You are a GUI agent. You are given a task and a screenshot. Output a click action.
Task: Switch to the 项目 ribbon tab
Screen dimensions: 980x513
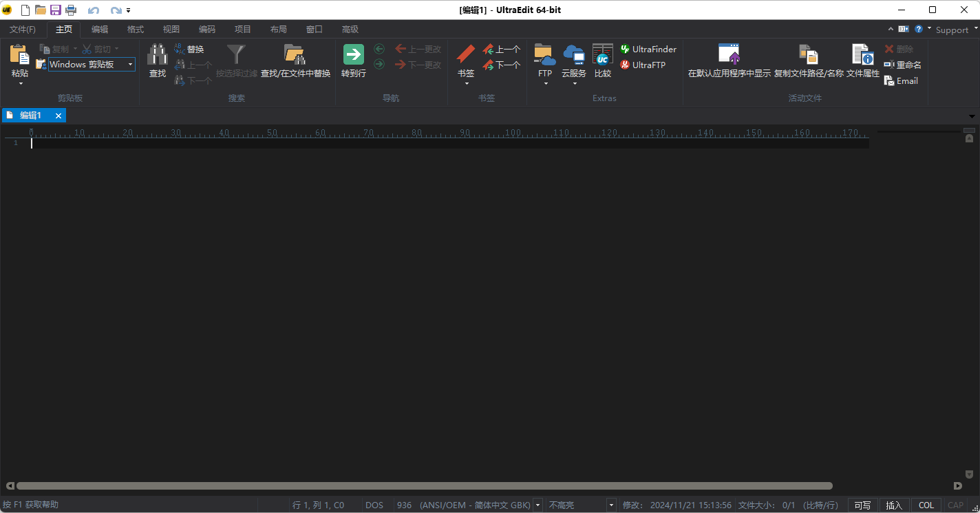(x=243, y=30)
